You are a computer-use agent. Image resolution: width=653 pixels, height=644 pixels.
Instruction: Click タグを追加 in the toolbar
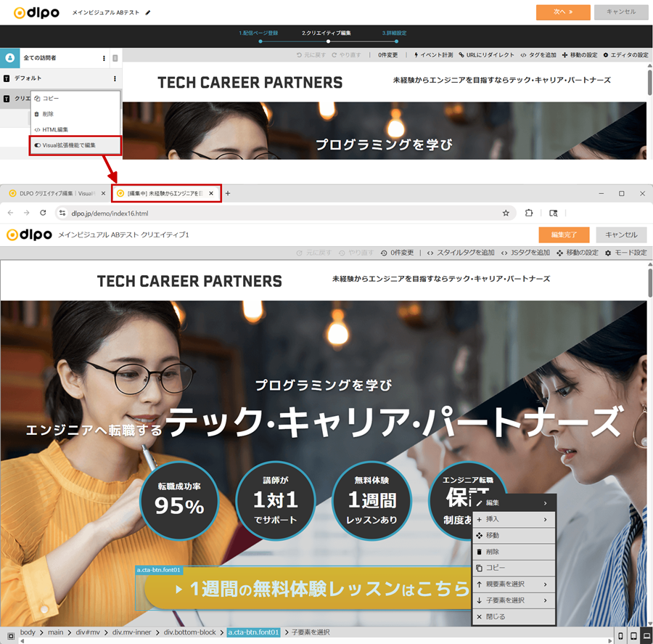(x=538, y=55)
